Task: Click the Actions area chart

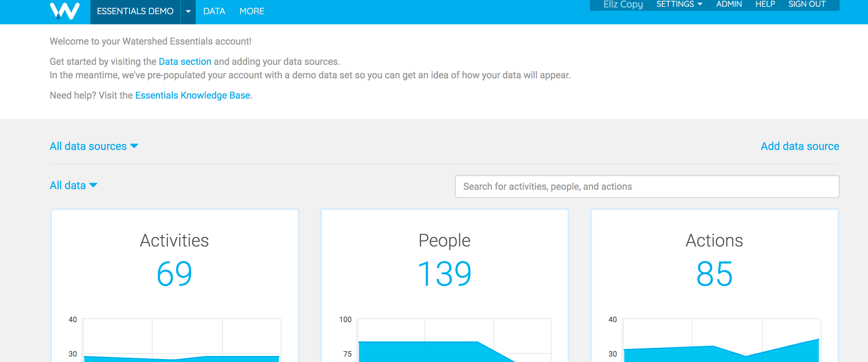Action: (722, 340)
